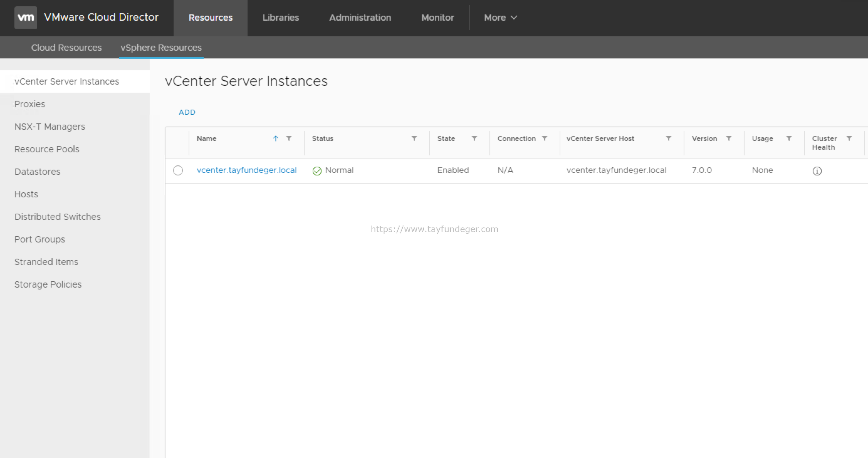Switch to Cloud Resources

(66, 48)
